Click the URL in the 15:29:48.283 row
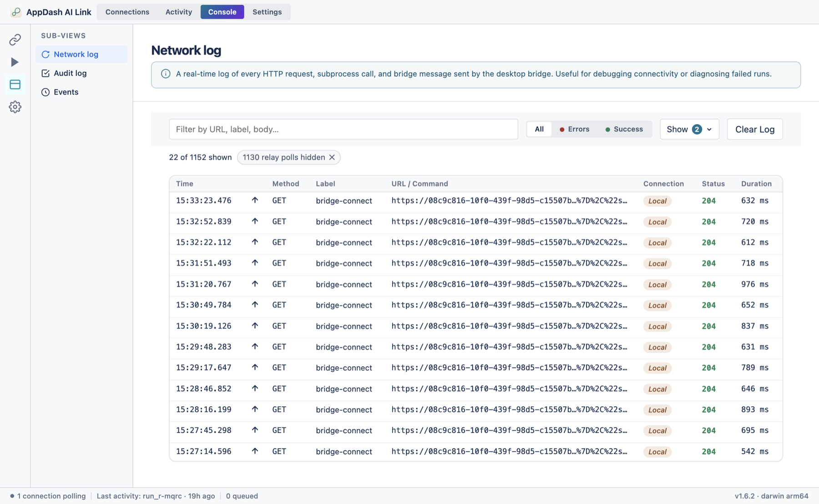Image resolution: width=819 pixels, height=504 pixels. click(509, 347)
